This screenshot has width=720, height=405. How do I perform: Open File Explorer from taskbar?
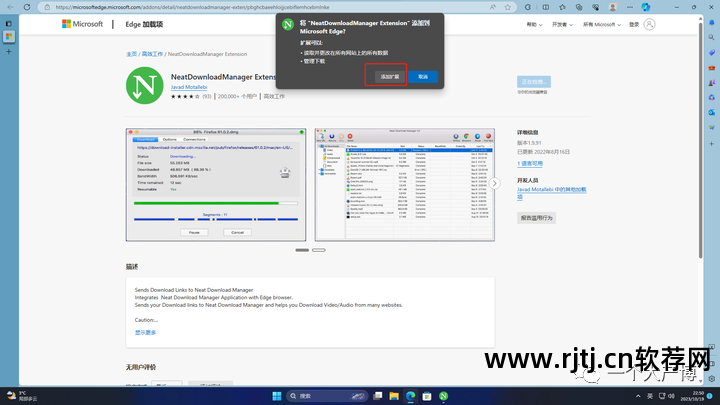394,396
